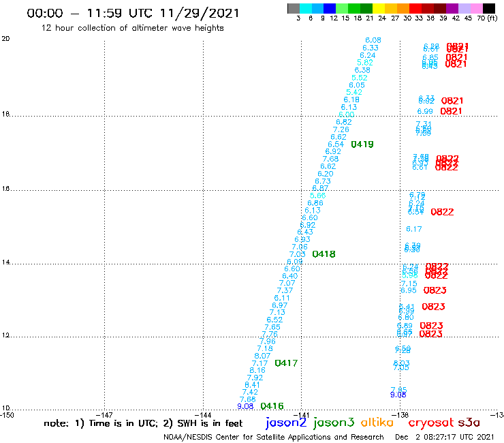Select the pink swatch near 70 ft
504x443 pixels.
pos(476,8)
